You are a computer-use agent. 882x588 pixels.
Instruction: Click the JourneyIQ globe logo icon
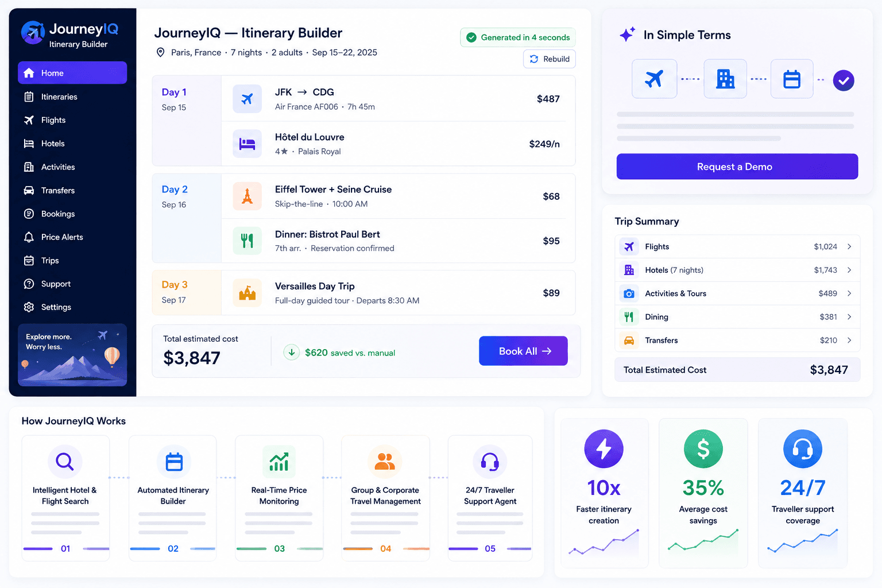[33, 33]
